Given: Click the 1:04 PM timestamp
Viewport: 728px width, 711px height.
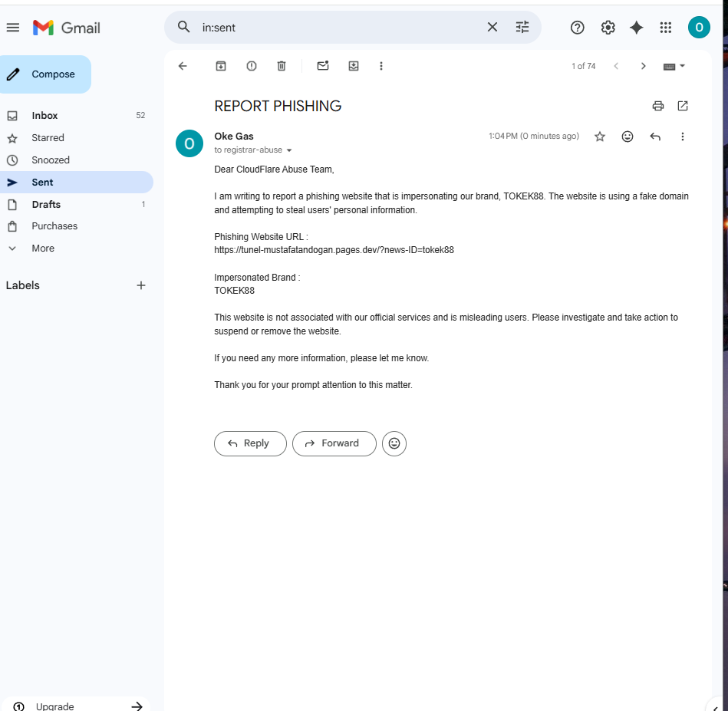Looking at the screenshot, I should pos(534,136).
